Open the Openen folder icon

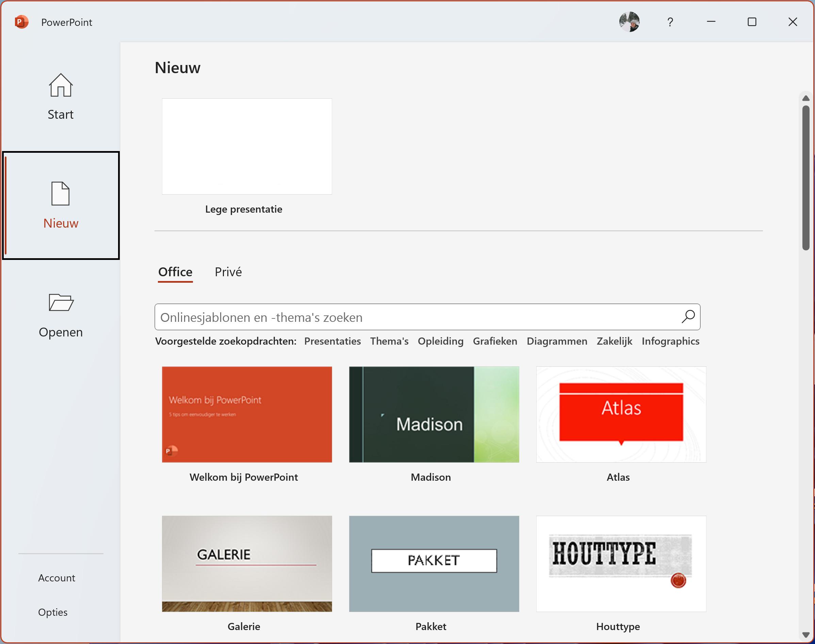tap(61, 302)
